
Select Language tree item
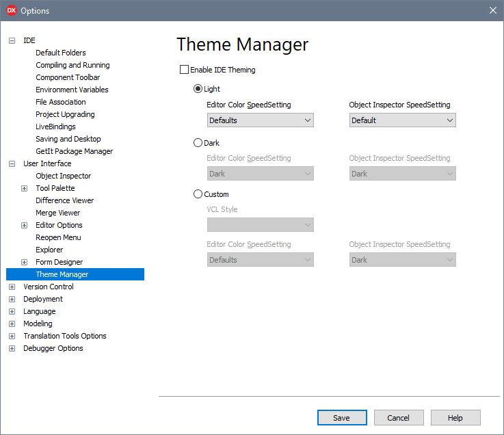coord(40,311)
